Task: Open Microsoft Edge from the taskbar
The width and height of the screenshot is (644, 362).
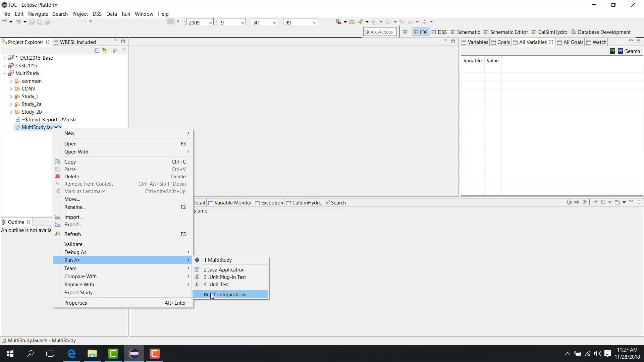Action: click(x=71, y=354)
